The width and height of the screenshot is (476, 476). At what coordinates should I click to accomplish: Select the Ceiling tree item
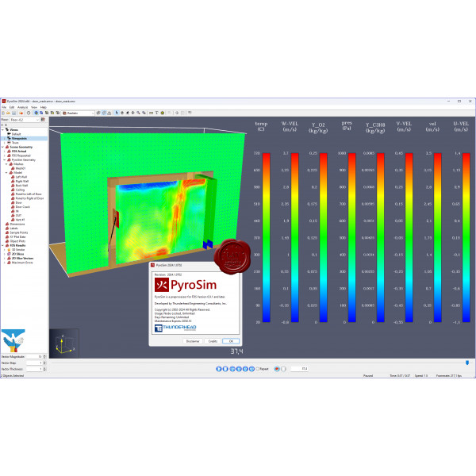tap(20, 190)
